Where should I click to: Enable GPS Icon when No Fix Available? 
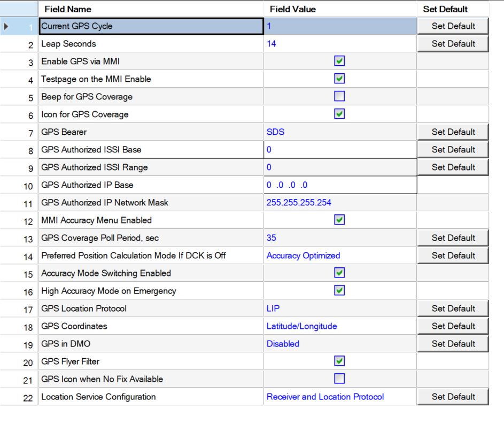pyautogui.click(x=339, y=379)
